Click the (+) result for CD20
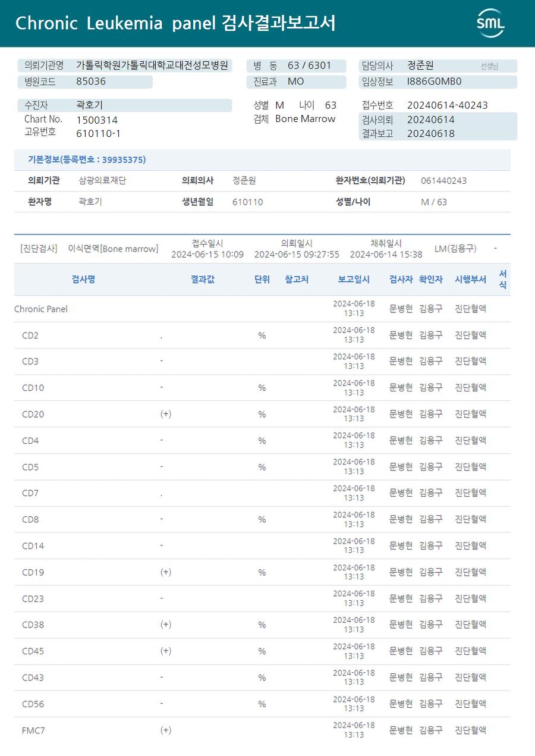 pyautogui.click(x=166, y=413)
